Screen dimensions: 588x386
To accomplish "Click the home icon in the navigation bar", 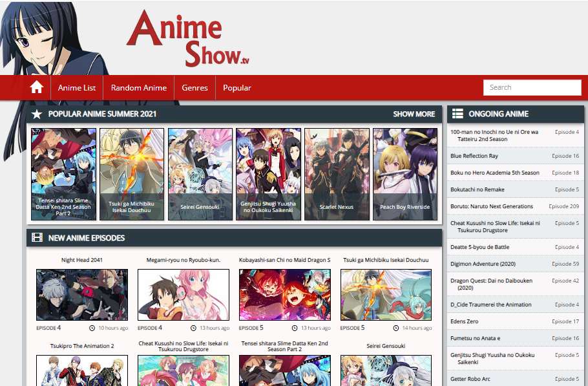I will (36, 87).
